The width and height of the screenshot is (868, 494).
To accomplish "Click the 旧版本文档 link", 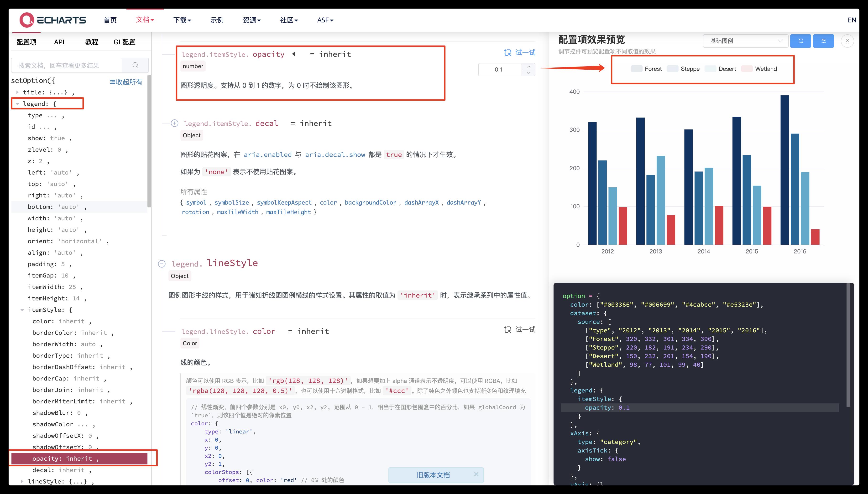I will [433, 475].
